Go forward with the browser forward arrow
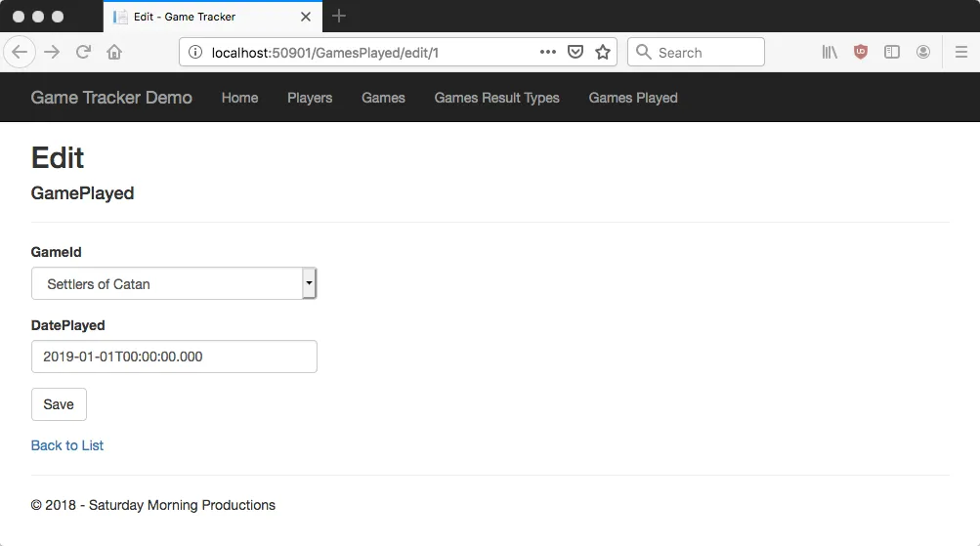This screenshot has height=546, width=980. (52, 52)
